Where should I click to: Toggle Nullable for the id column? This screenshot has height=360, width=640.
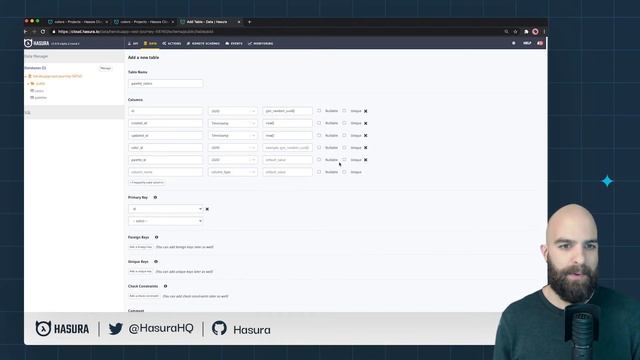tap(319, 111)
